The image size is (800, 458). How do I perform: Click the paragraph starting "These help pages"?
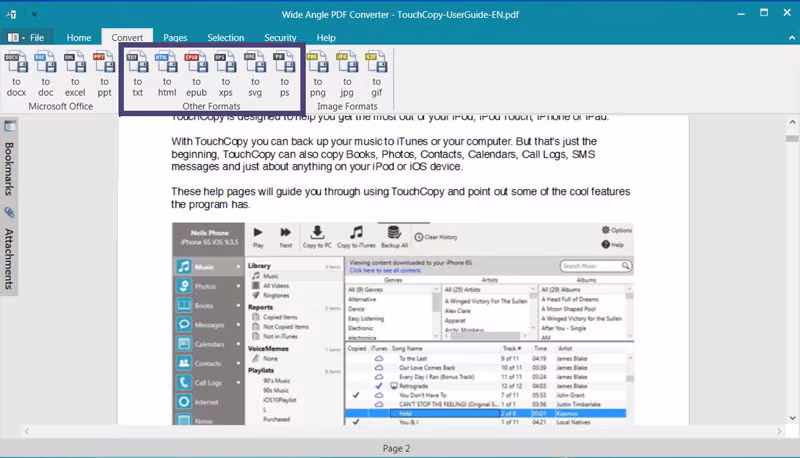pos(401,198)
